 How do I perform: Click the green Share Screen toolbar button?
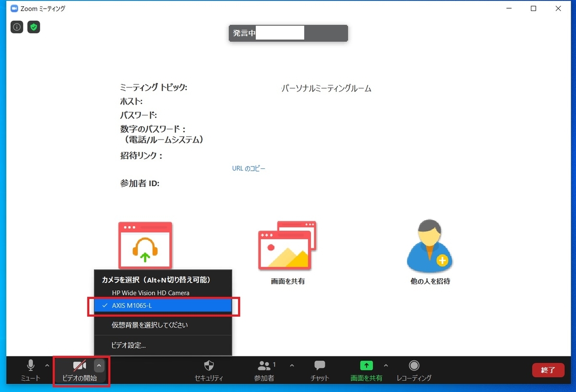366,371
